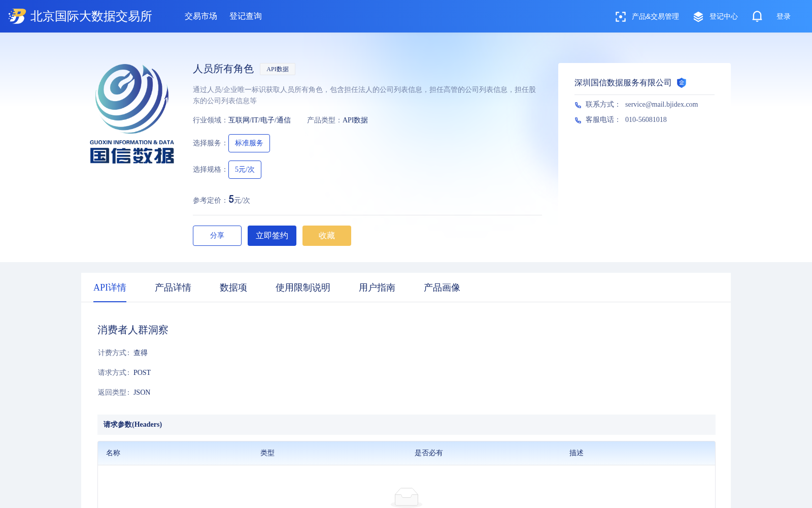
Task: Click email service@mail.bjidex.com
Action: [x=661, y=105]
